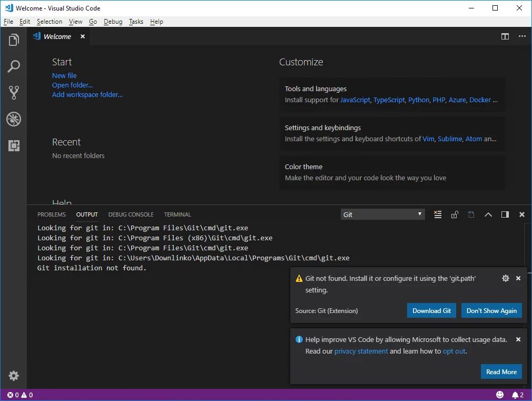Screen dimensions: 532x401
Task: Open the Extensions view
Action: click(14, 145)
